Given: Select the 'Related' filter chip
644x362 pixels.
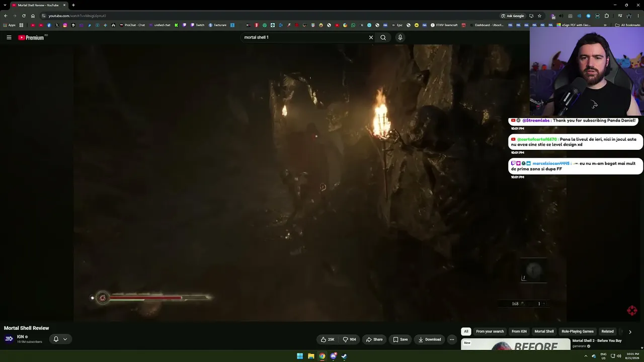Looking at the screenshot, I should coord(607,331).
